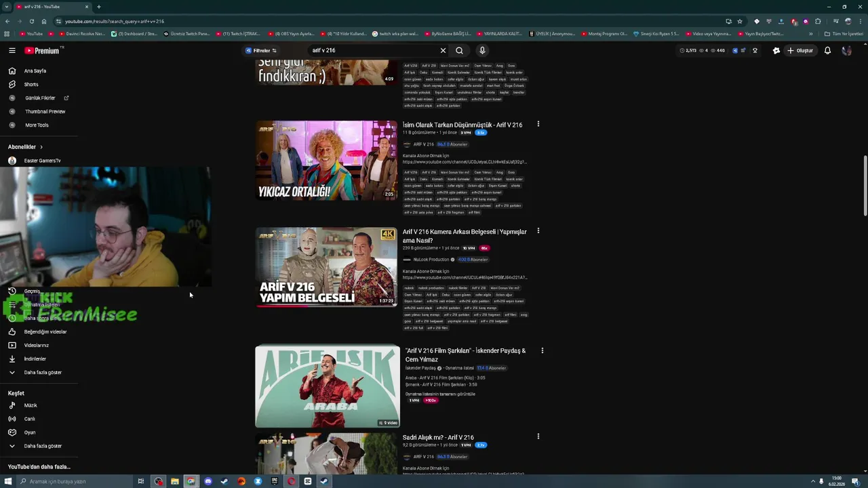This screenshot has width=868, height=488.
Task: Open Epic Games Launcher from the taskbar
Action: [x=275, y=481]
